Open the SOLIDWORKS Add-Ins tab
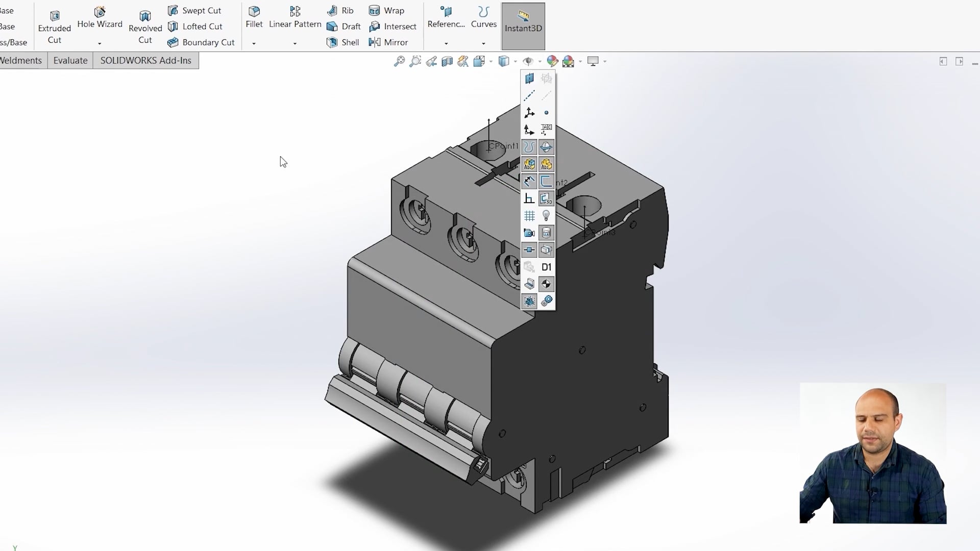The height and width of the screenshot is (551, 980). coord(145,60)
